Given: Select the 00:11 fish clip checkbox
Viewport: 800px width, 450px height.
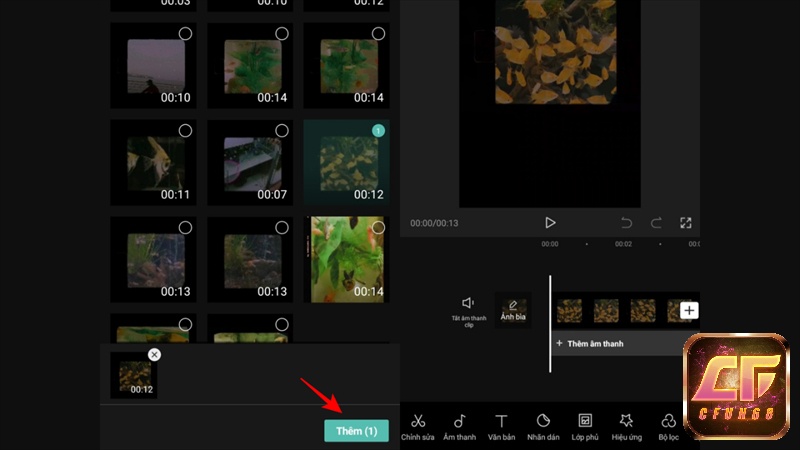Looking at the screenshot, I should [185, 131].
